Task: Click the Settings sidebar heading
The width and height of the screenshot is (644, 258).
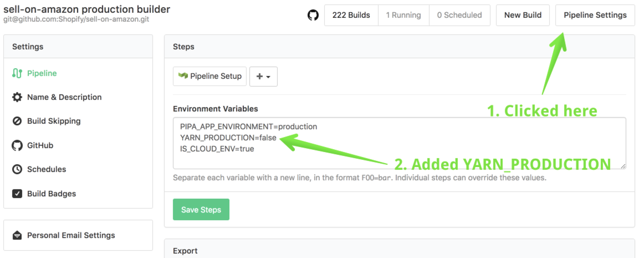Action: [x=28, y=47]
